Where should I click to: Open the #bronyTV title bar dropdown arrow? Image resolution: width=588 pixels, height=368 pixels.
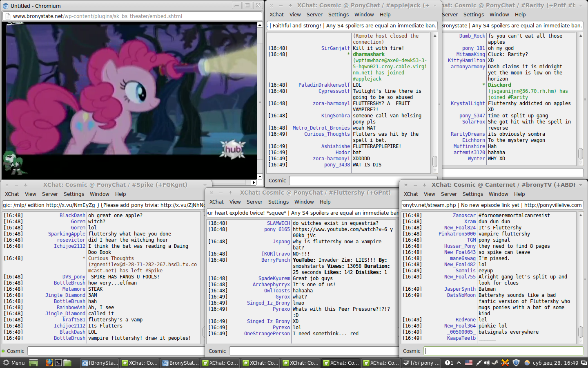click(x=581, y=185)
